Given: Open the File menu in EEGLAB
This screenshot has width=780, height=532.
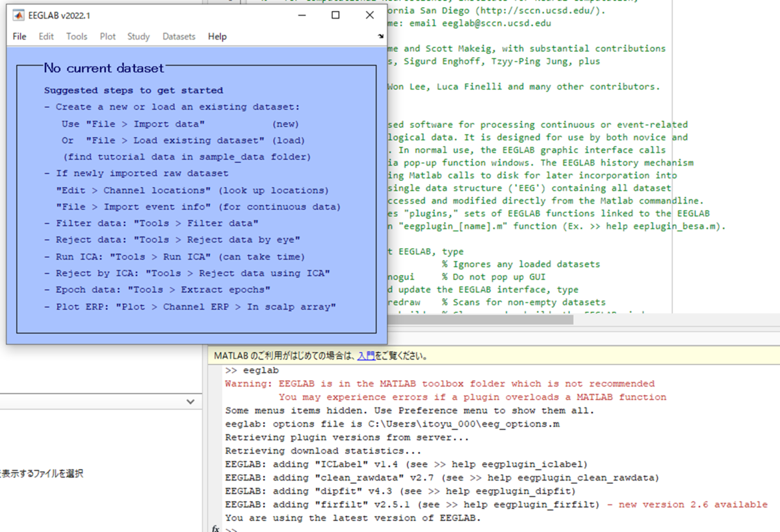Looking at the screenshot, I should coord(19,36).
